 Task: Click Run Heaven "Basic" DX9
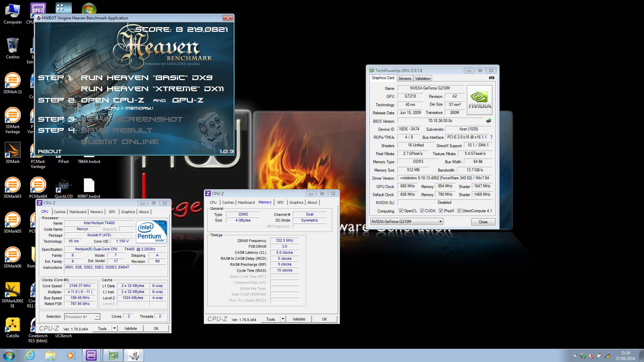pos(147,78)
